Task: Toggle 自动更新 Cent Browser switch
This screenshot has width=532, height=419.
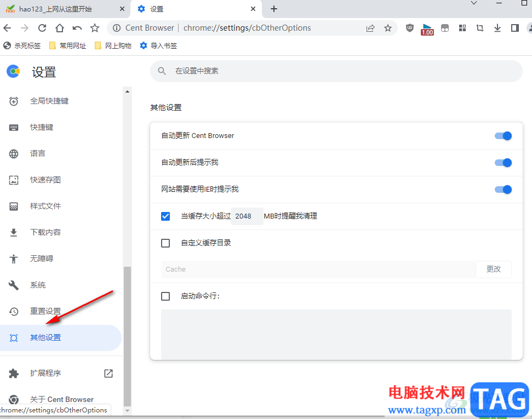Action: [503, 136]
